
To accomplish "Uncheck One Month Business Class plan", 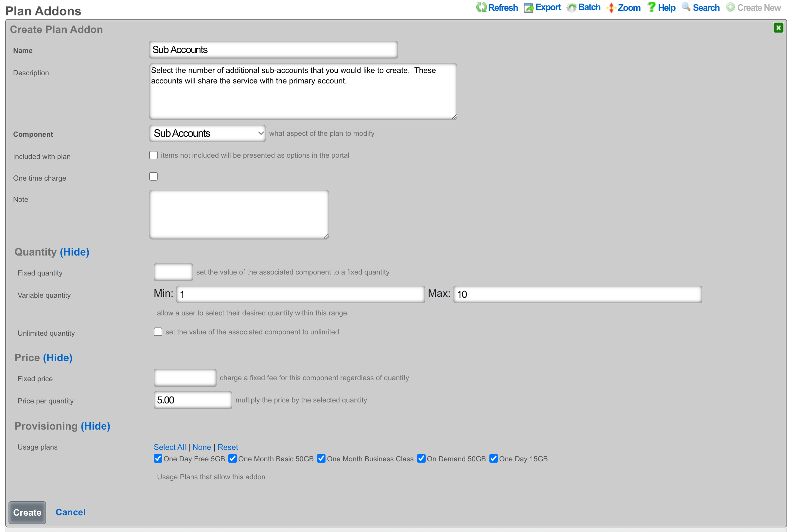I will tap(321, 459).
